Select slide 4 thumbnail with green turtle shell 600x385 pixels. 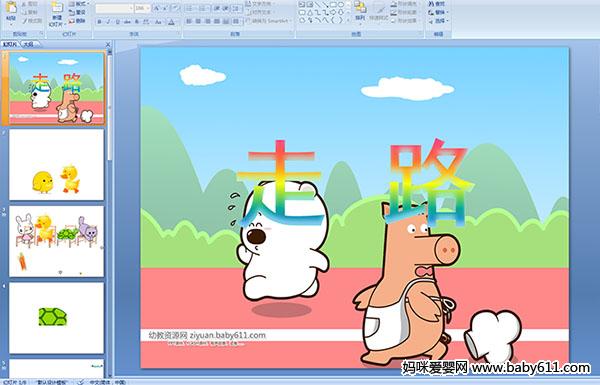(56, 318)
